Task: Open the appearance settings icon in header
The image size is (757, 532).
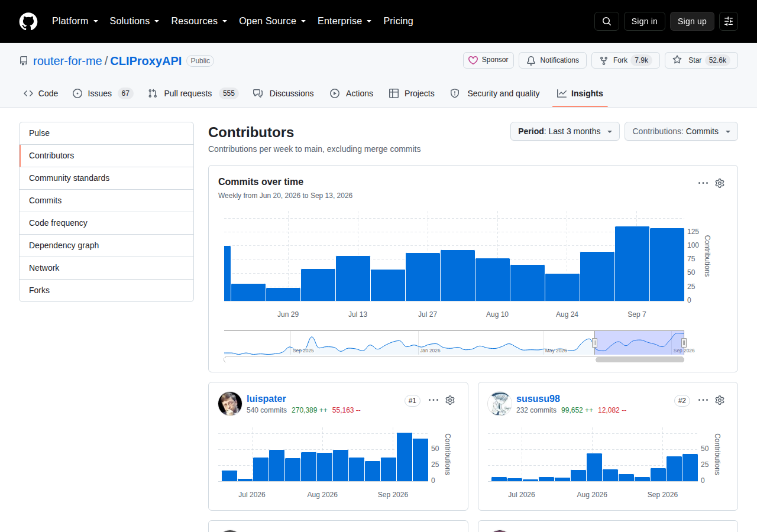Action: pyautogui.click(x=729, y=21)
